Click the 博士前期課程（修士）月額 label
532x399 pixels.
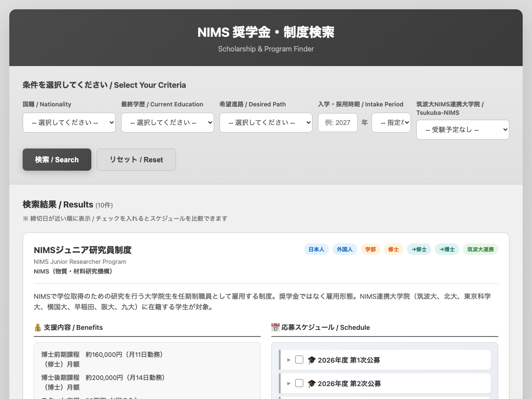[60, 359]
